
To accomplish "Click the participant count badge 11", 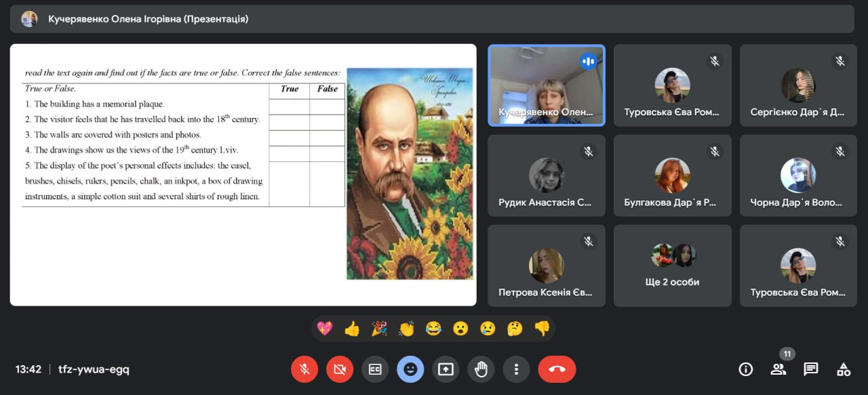I will point(787,354).
